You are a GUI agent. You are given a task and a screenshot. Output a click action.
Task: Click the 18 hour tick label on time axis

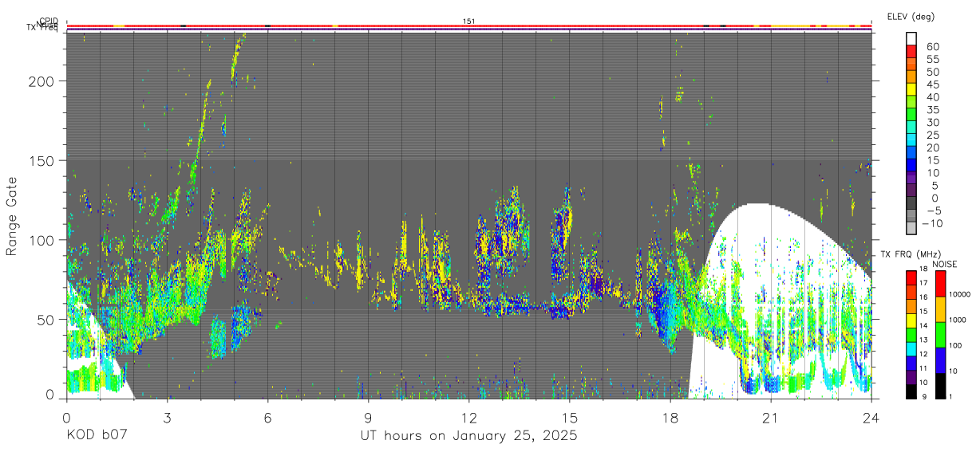tap(670, 417)
